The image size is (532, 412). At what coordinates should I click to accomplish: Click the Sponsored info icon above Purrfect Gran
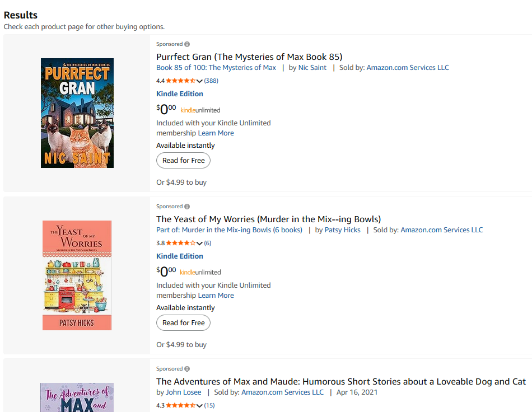pyautogui.click(x=187, y=44)
